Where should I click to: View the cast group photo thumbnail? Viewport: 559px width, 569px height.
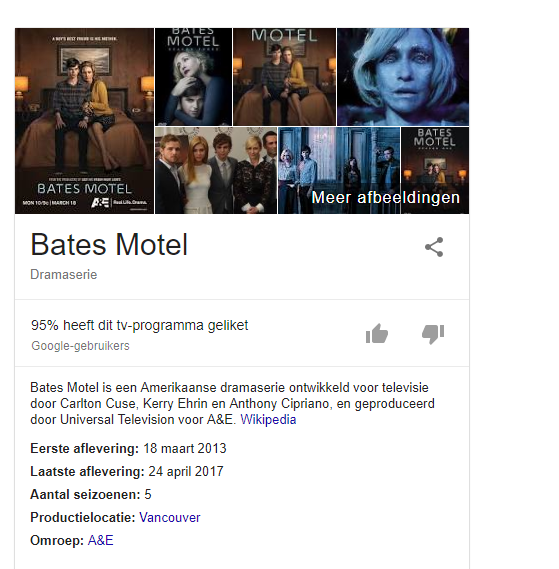coord(216,170)
